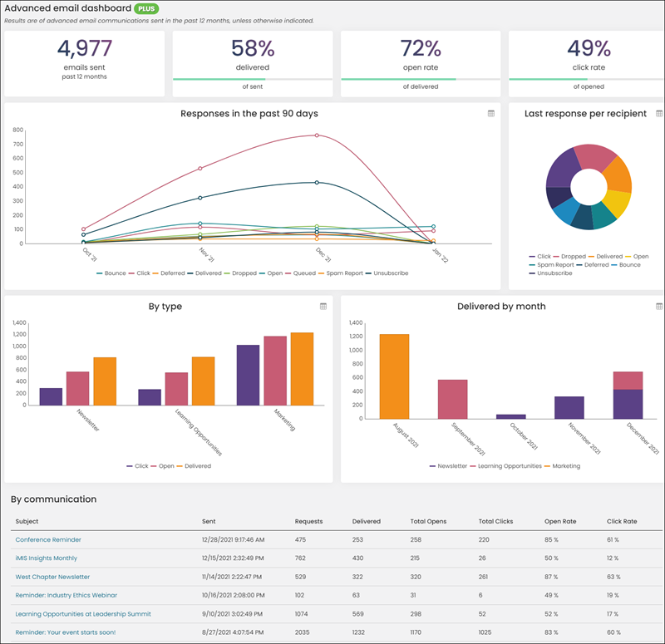This screenshot has height=644, width=665.
Task: Open data table icon for Last response chart
Action: click(x=659, y=114)
